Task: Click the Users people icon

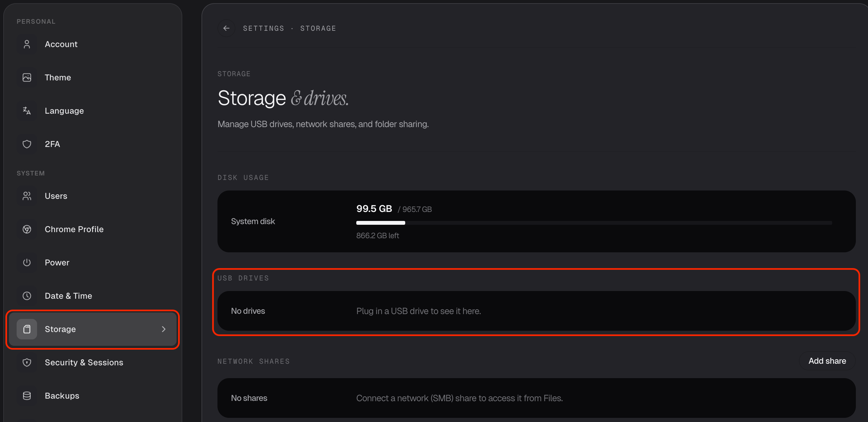Action: 27,196
